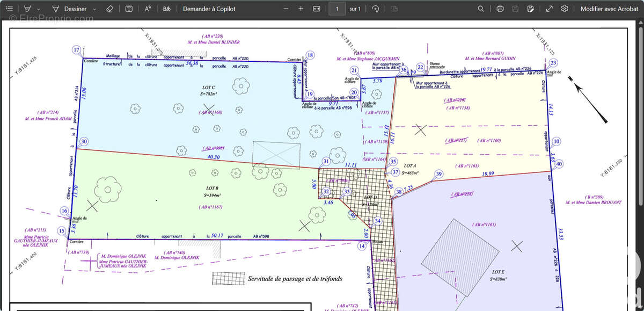Click Demander à Copilot
The image size is (644, 311).
point(209,9)
